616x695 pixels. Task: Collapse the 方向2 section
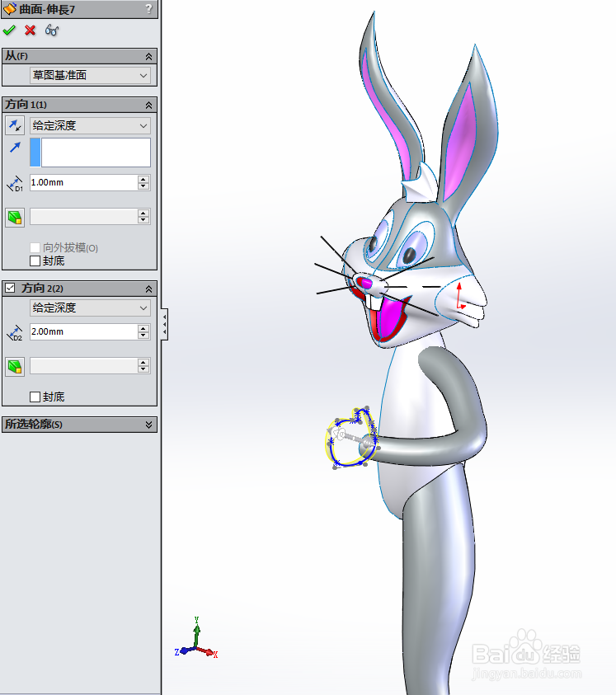(x=148, y=289)
